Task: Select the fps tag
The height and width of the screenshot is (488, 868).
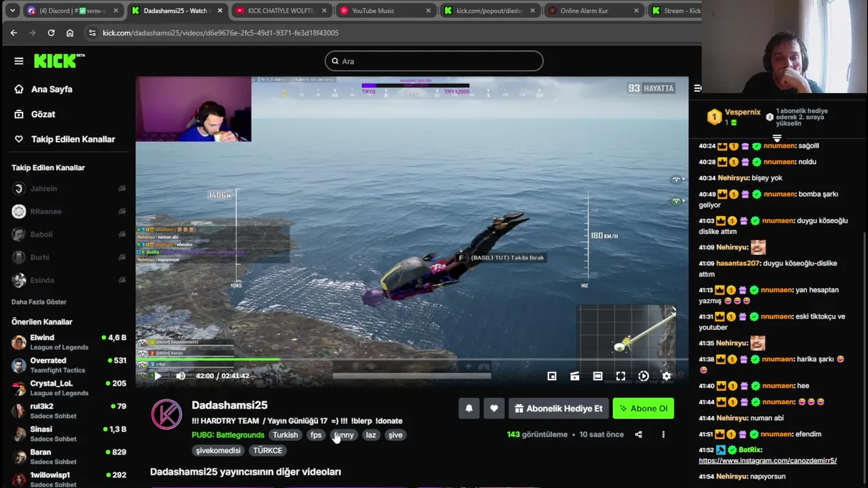Action: (316, 435)
